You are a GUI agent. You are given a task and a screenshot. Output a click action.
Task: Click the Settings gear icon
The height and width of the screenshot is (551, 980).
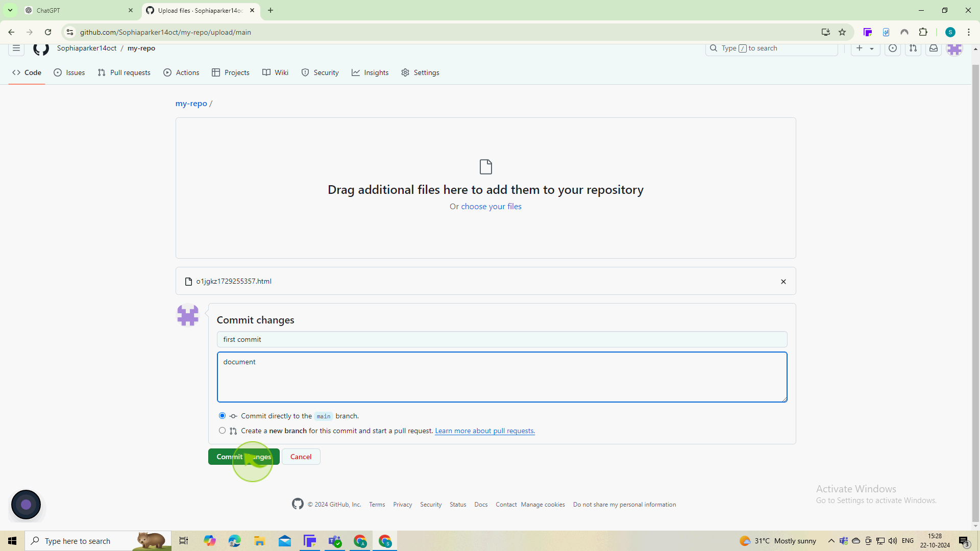(405, 72)
